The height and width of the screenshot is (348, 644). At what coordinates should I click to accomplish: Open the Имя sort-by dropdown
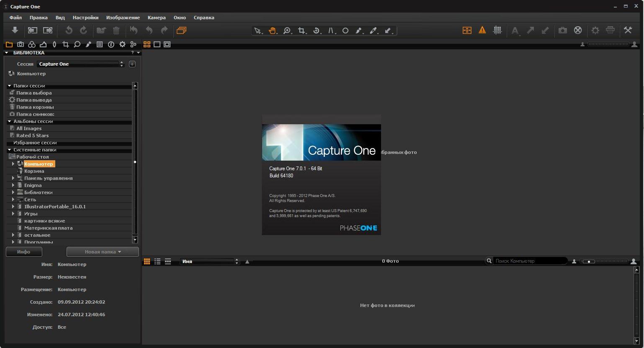click(210, 261)
